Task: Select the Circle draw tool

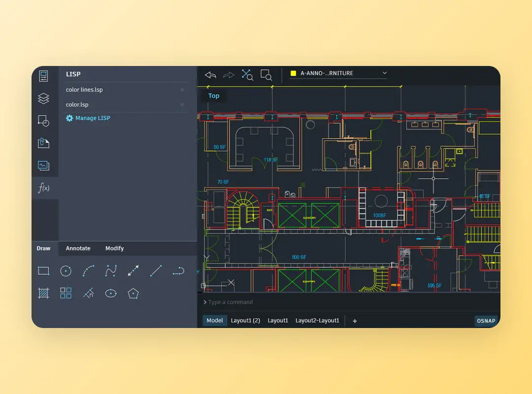Action: pyautogui.click(x=66, y=270)
